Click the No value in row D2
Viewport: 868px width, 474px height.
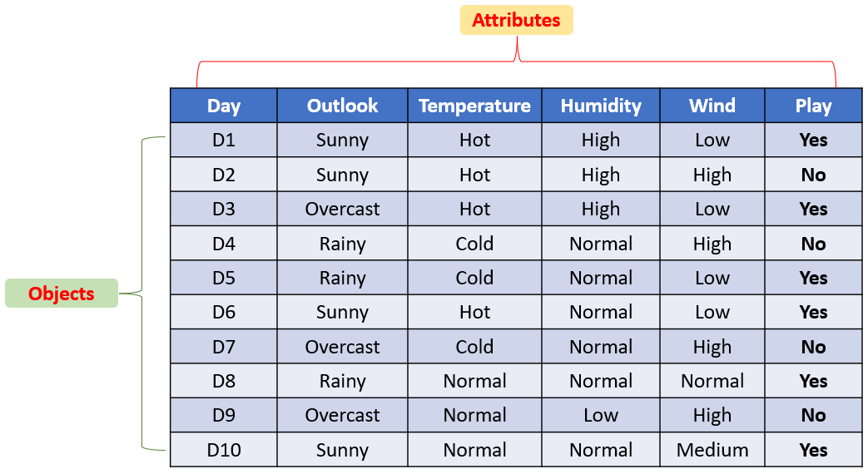click(813, 175)
